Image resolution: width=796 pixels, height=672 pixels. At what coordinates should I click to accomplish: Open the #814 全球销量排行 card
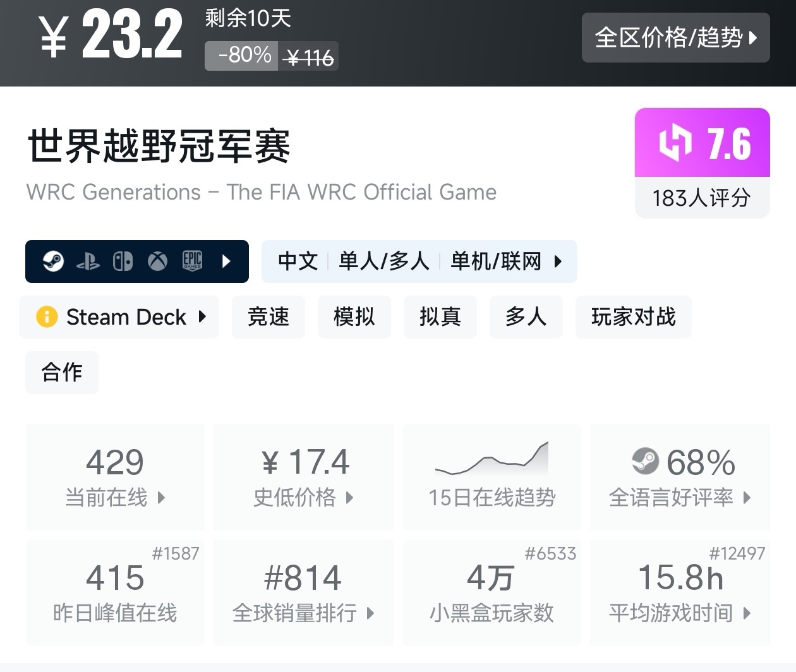(x=303, y=592)
